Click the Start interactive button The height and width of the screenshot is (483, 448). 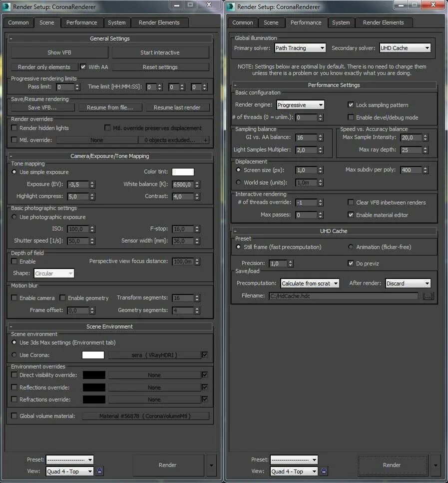(x=160, y=52)
